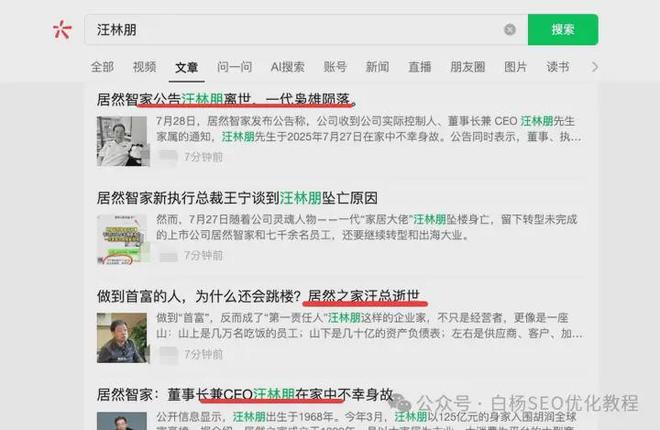Open the 朋友圈 tab
Viewport: 660px width, 430px height.
(x=467, y=67)
